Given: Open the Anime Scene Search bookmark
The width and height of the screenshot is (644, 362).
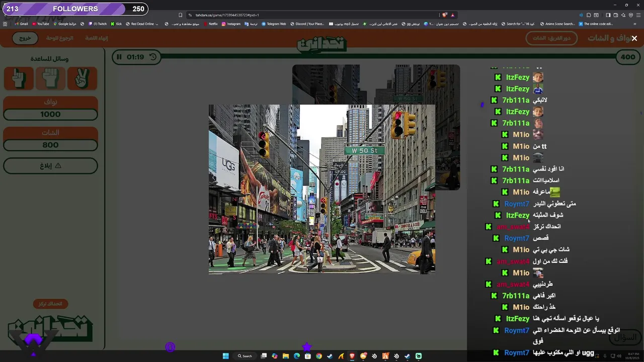Looking at the screenshot, I should pos(557,24).
